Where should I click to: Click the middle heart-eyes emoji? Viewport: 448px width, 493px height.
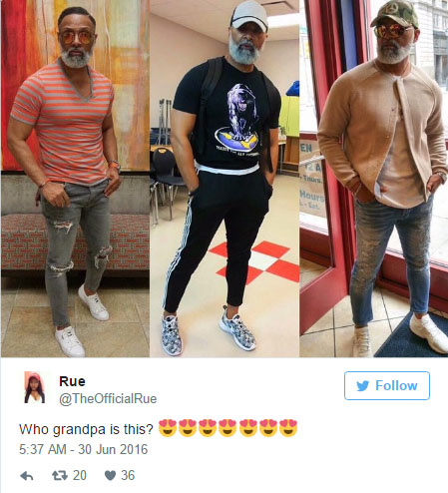coord(227,428)
